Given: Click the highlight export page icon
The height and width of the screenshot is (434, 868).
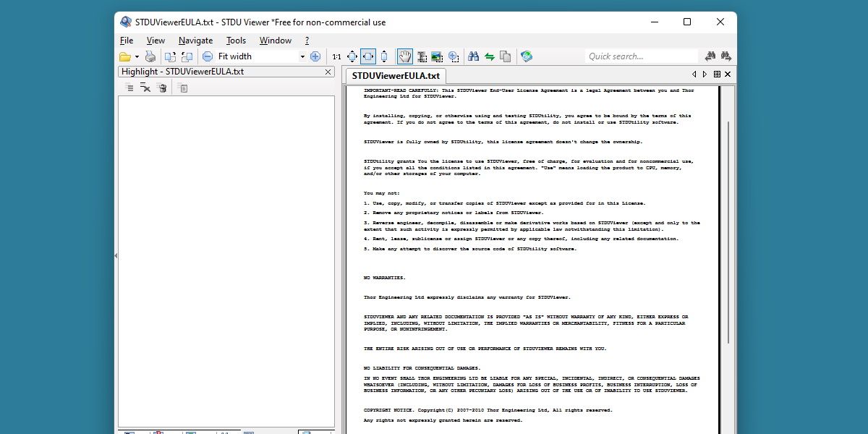Looking at the screenshot, I should point(183,88).
